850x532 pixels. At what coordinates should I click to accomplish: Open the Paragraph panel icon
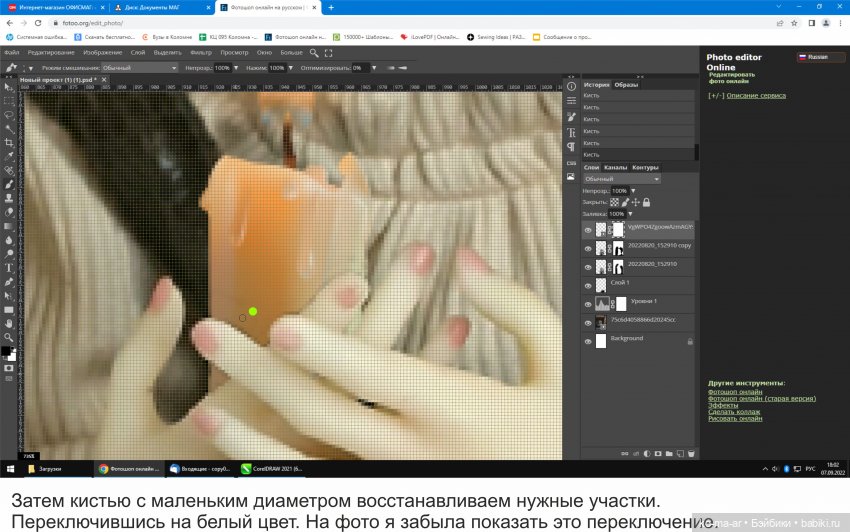pos(571,146)
